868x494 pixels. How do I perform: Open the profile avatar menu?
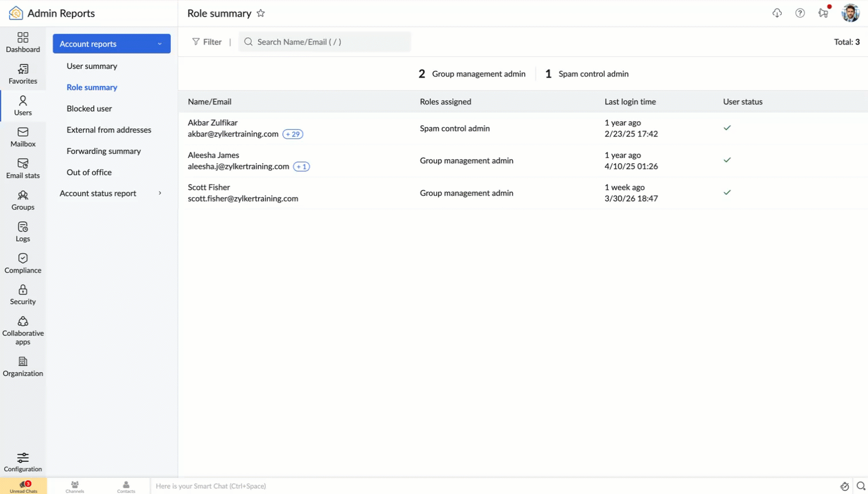point(850,13)
